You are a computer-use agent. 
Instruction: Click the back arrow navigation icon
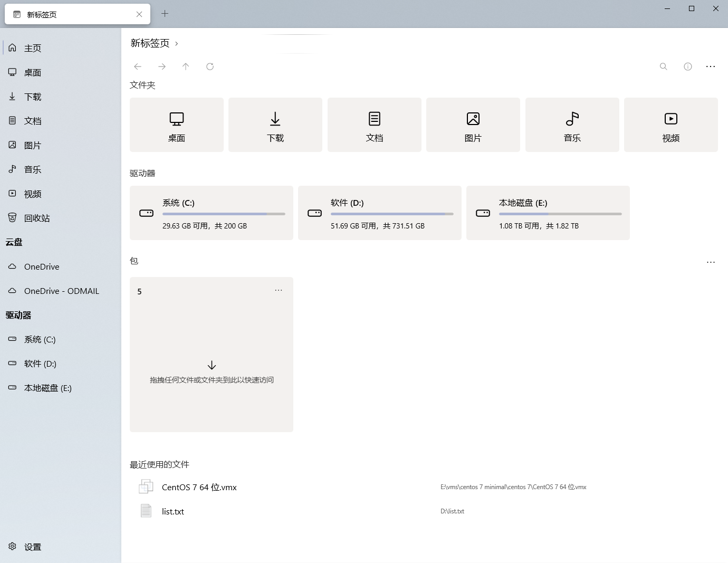click(138, 66)
